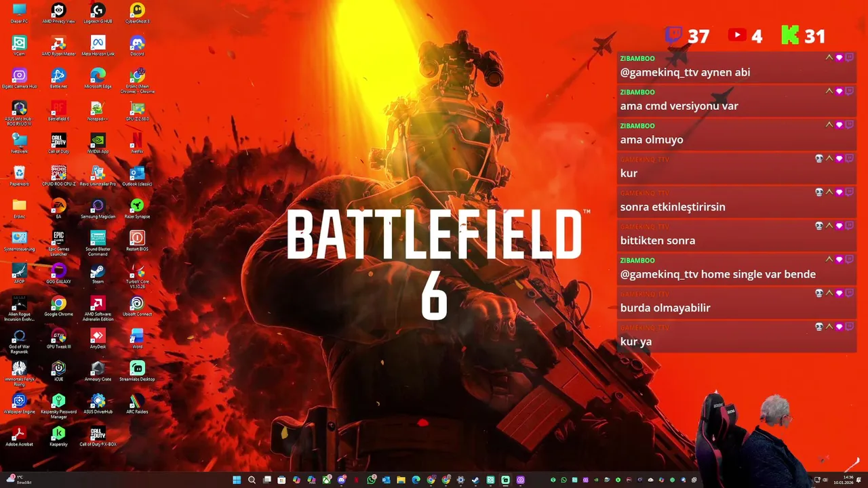Select the Ubisoft Connect desktop icon
Viewport: 868px width, 488px height.
pos(137,306)
